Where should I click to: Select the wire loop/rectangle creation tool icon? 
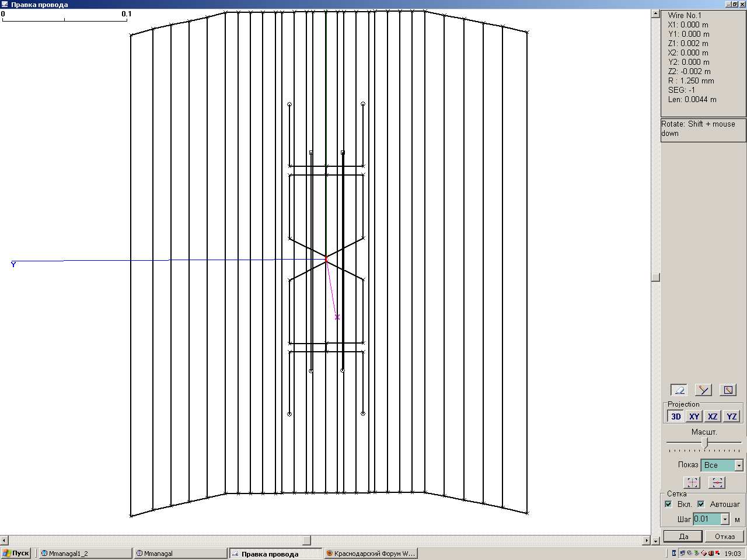click(x=728, y=390)
